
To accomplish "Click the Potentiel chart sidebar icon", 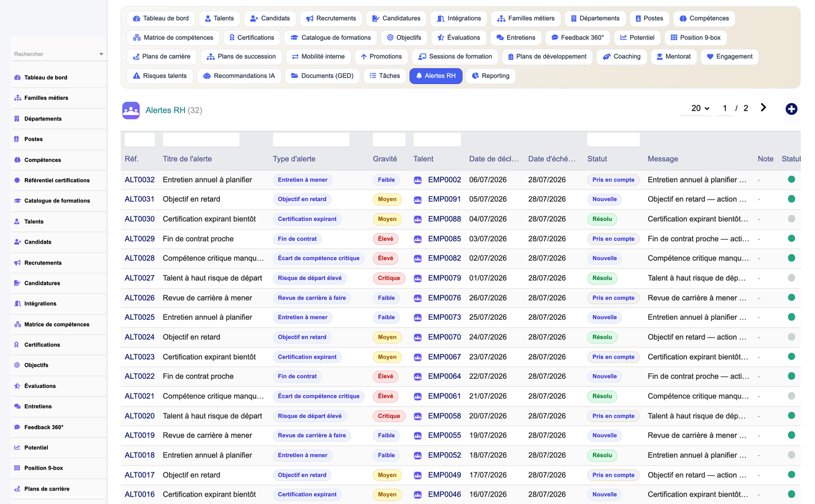I will [x=17, y=448].
